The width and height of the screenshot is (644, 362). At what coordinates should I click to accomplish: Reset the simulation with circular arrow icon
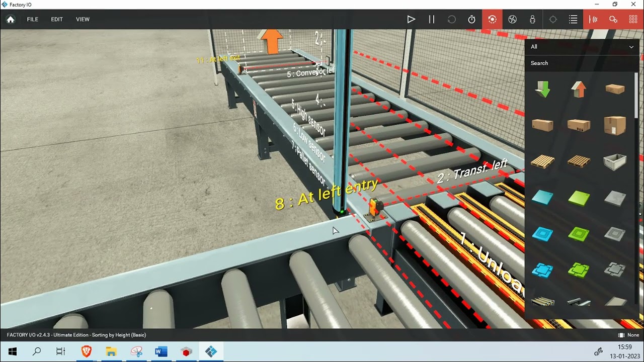pos(451,19)
